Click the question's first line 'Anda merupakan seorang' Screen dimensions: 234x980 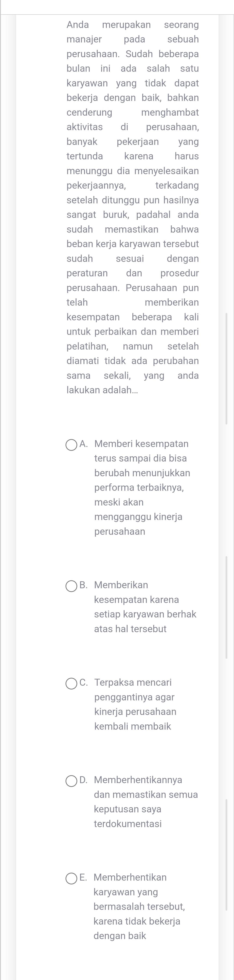point(132,25)
